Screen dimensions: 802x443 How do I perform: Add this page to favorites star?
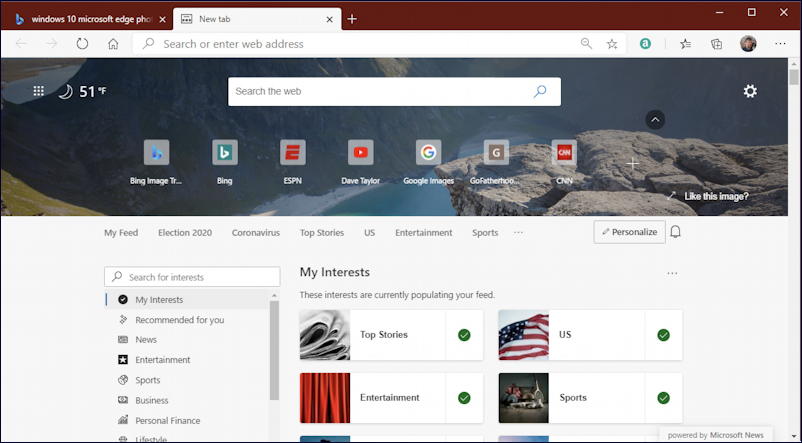pyautogui.click(x=612, y=44)
